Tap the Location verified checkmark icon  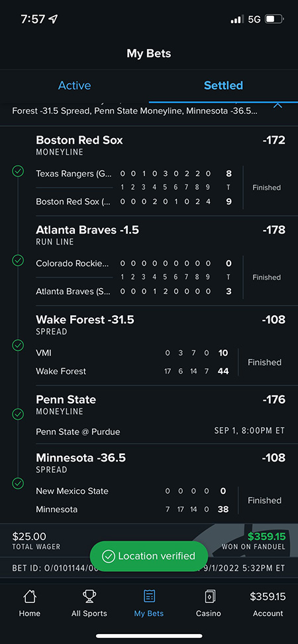108,556
